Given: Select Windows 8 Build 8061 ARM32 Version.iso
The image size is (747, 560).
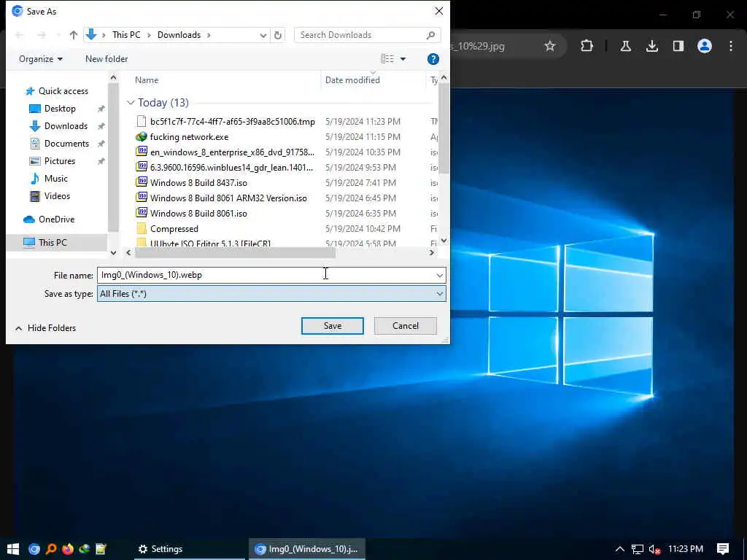Looking at the screenshot, I should 228,198.
